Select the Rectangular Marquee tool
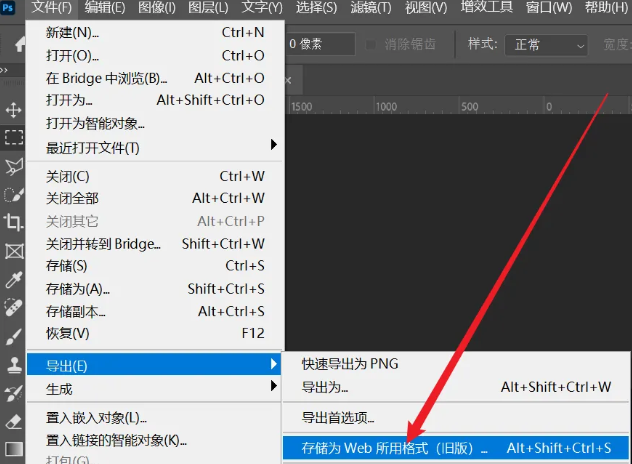This screenshot has height=464, width=632. point(14,137)
